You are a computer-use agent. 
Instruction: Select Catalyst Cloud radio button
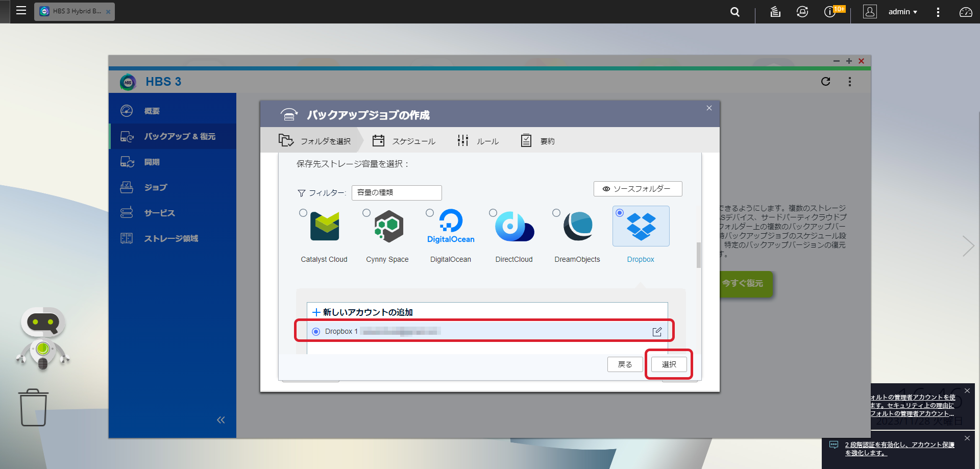pos(303,213)
